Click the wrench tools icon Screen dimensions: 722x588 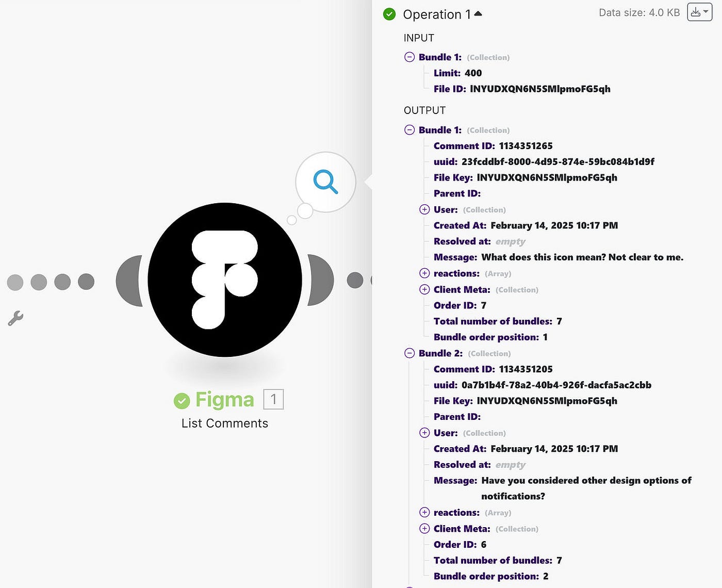(15, 318)
